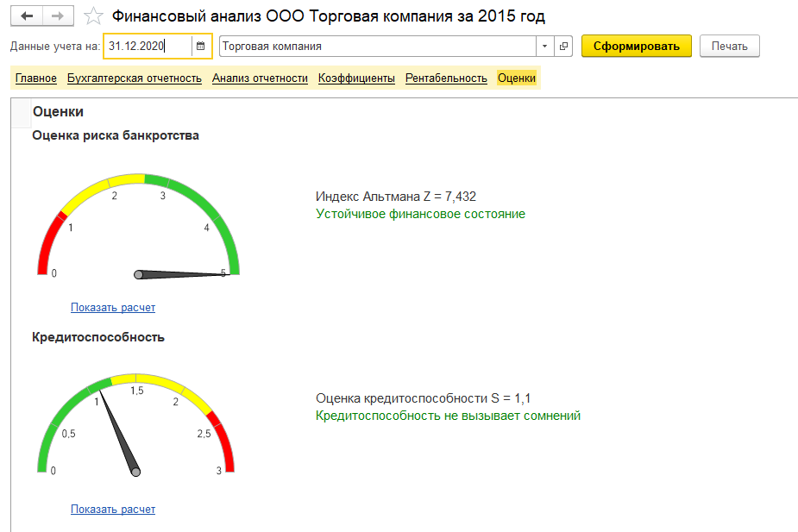The width and height of the screenshot is (798, 532).
Task: Switch to the Коэффициенты tab
Action: 357,78
